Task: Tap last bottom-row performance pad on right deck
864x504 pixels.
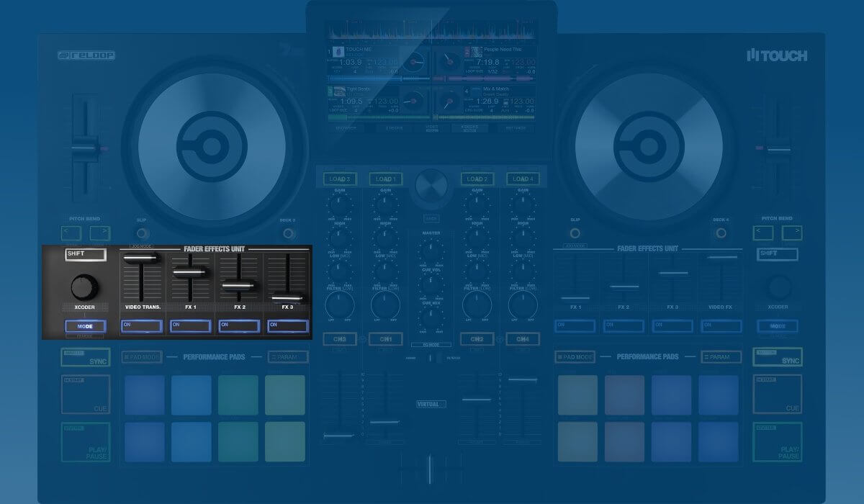Action: (719, 441)
